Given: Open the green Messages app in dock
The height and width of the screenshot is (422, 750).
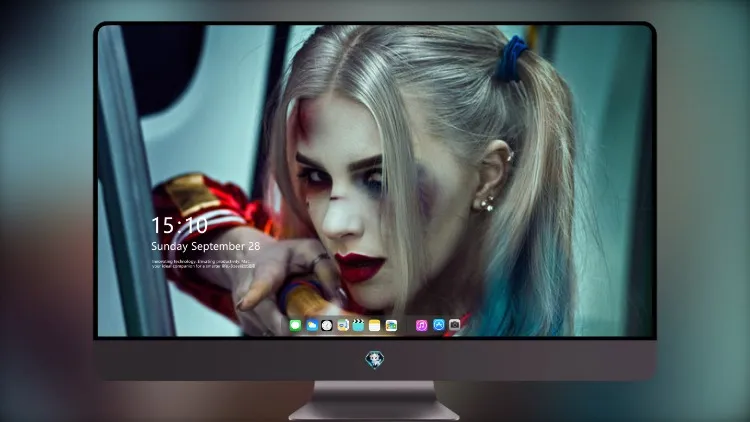Looking at the screenshot, I should click(x=295, y=325).
